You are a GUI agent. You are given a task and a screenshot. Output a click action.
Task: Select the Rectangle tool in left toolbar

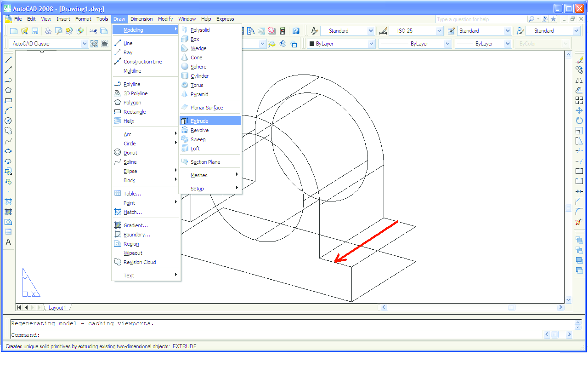coord(8,100)
